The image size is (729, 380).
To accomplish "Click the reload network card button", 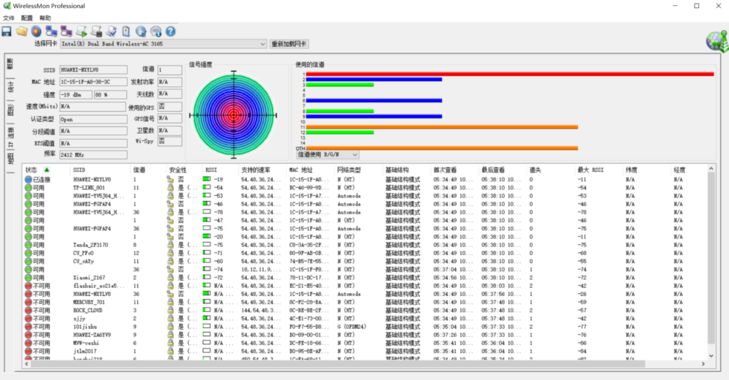I will (289, 44).
